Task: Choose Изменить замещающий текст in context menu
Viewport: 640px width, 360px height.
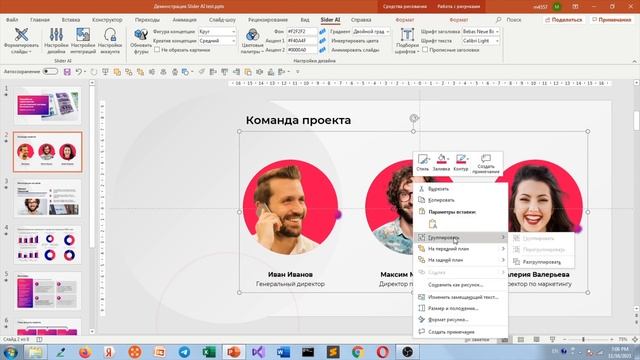Action: pyautogui.click(x=461, y=297)
